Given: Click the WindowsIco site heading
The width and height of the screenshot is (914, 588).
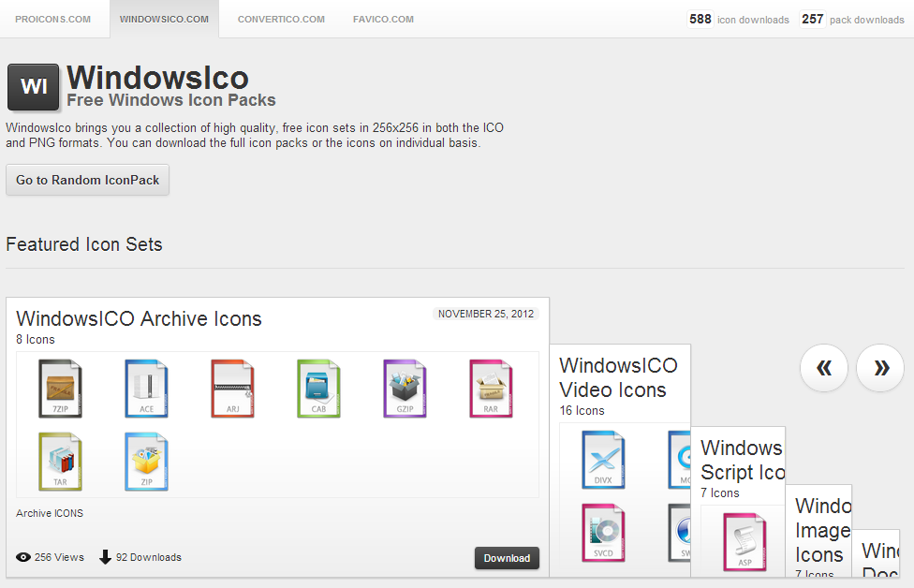Looking at the screenshot, I should (x=157, y=78).
